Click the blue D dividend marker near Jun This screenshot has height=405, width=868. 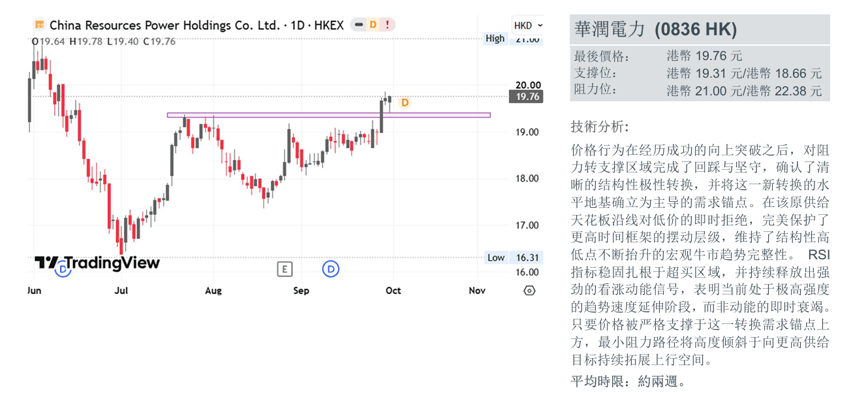click(63, 268)
